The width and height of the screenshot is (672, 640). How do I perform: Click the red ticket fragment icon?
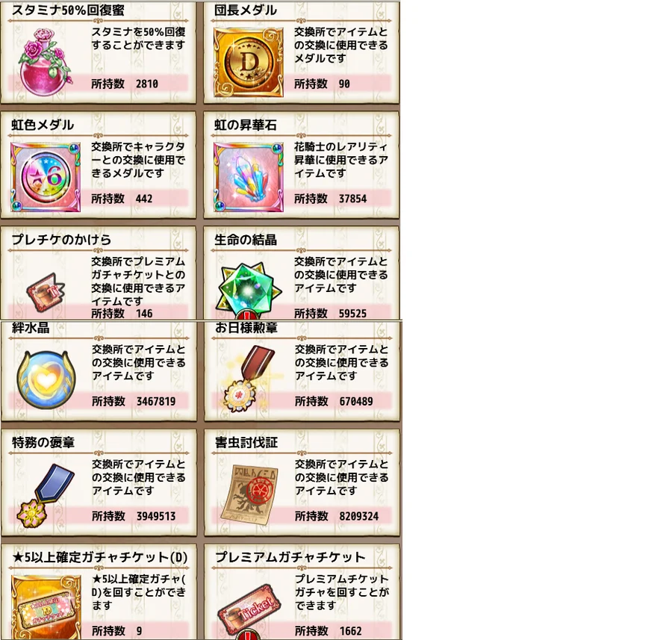tap(45, 293)
